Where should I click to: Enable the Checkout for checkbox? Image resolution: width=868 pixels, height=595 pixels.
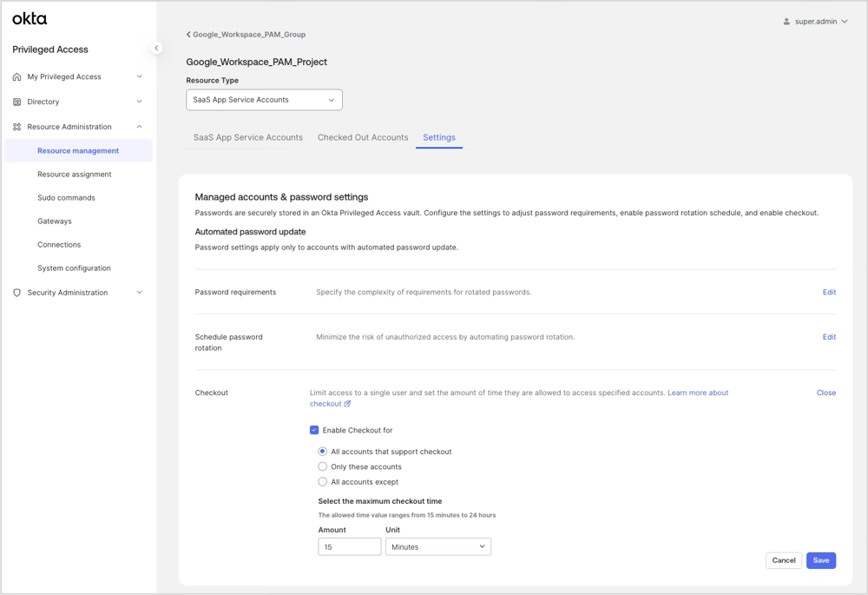pos(313,430)
